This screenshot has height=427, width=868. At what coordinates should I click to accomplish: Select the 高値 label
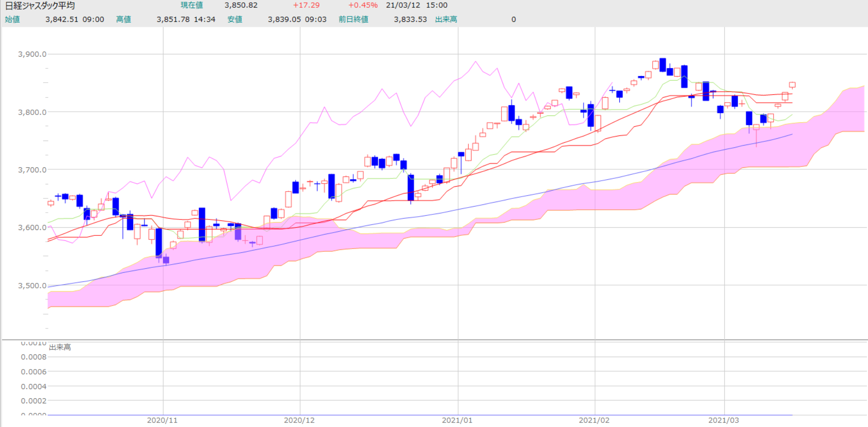(124, 20)
